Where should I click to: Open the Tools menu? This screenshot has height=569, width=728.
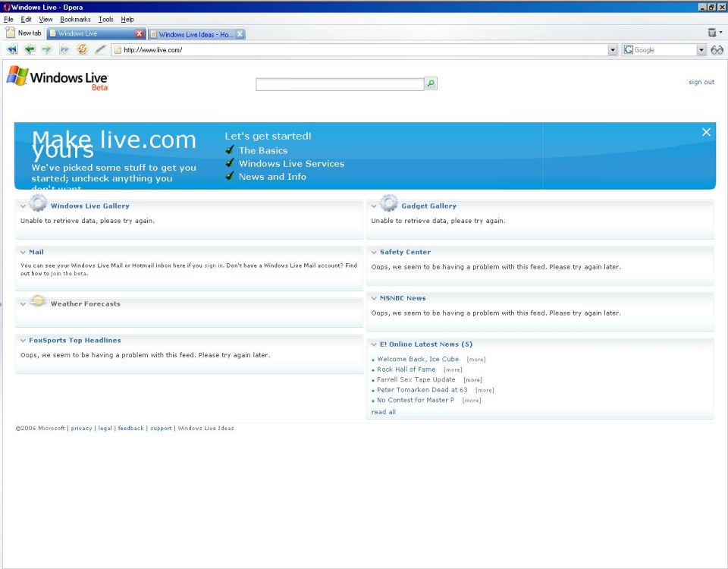(106, 19)
